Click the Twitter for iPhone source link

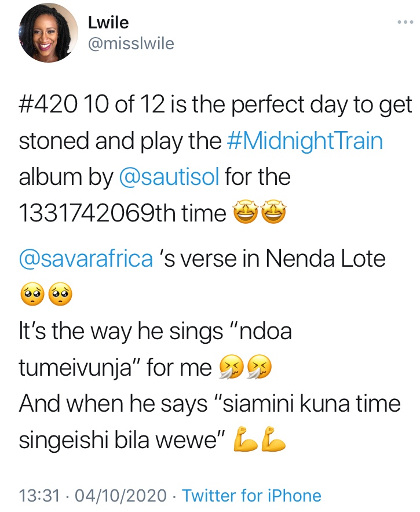(x=251, y=496)
